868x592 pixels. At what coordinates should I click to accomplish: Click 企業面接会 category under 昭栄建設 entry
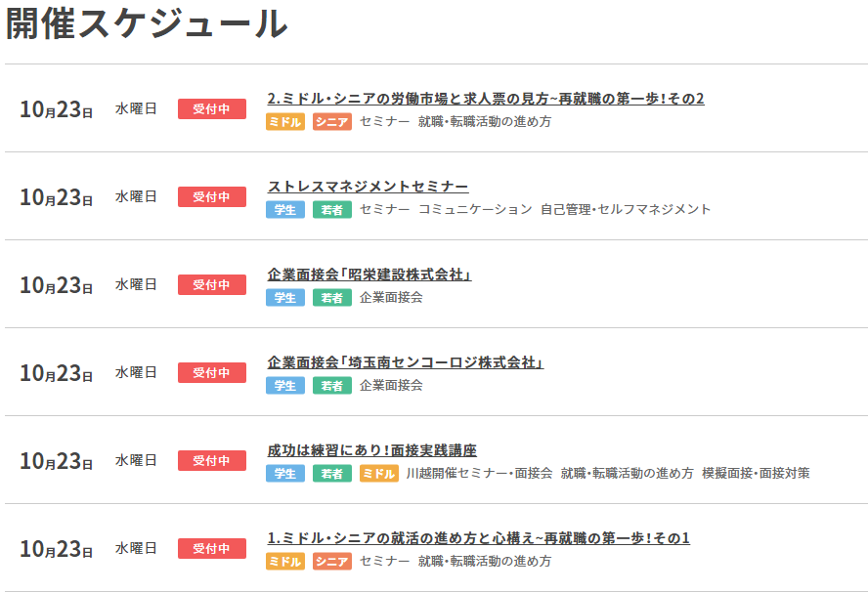coord(391,298)
